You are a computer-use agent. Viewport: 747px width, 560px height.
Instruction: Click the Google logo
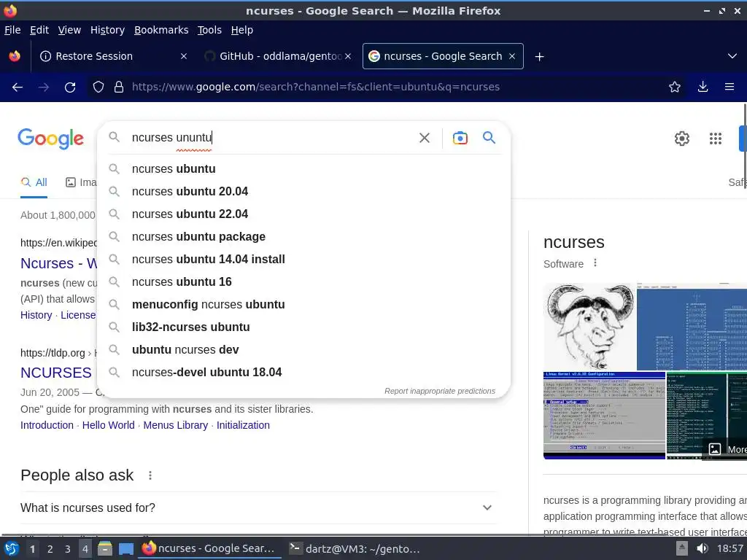click(x=50, y=139)
